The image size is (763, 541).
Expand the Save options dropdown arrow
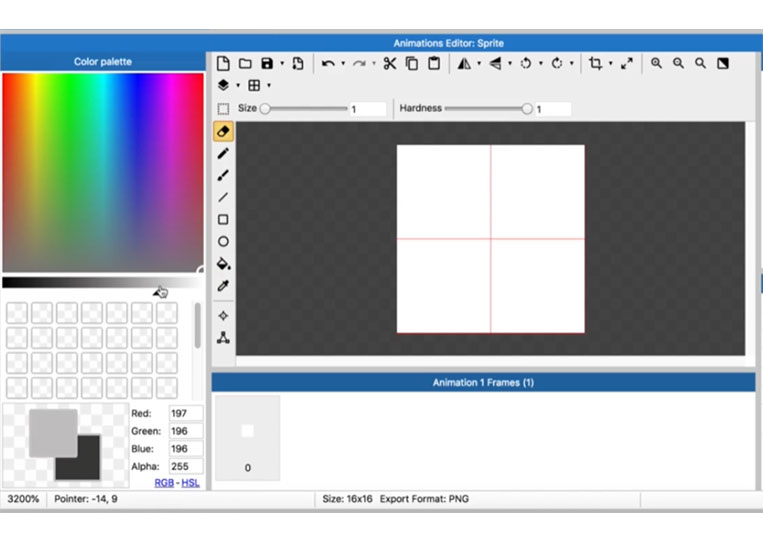pos(282,63)
